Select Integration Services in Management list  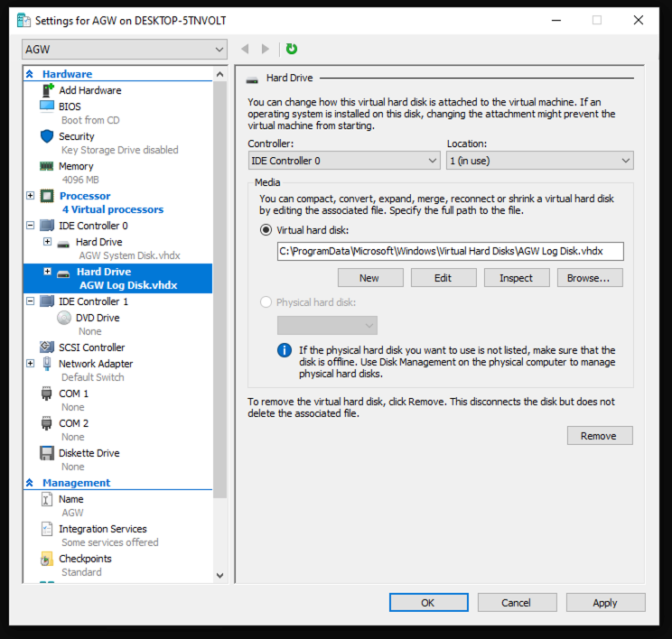pos(102,529)
